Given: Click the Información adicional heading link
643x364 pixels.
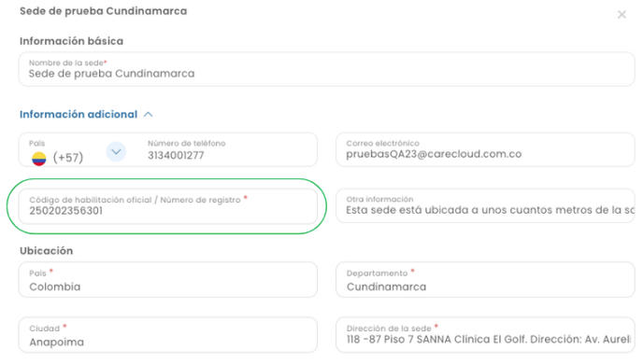Looking at the screenshot, I should (79, 114).
